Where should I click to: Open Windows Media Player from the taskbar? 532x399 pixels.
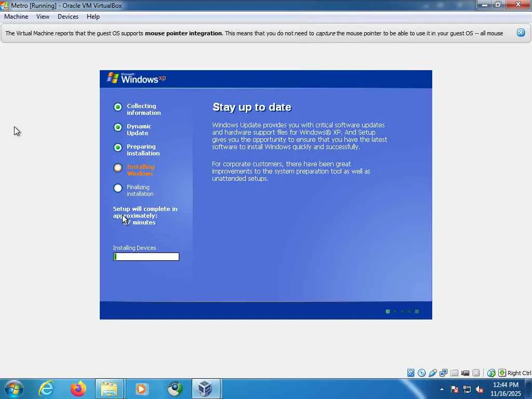pyautogui.click(x=141, y=389)
